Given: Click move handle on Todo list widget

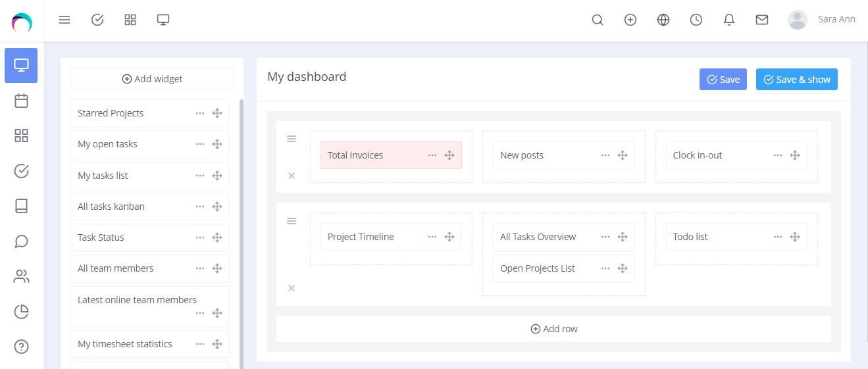Looking at the screenshot, I should click(x=795, y=237).
